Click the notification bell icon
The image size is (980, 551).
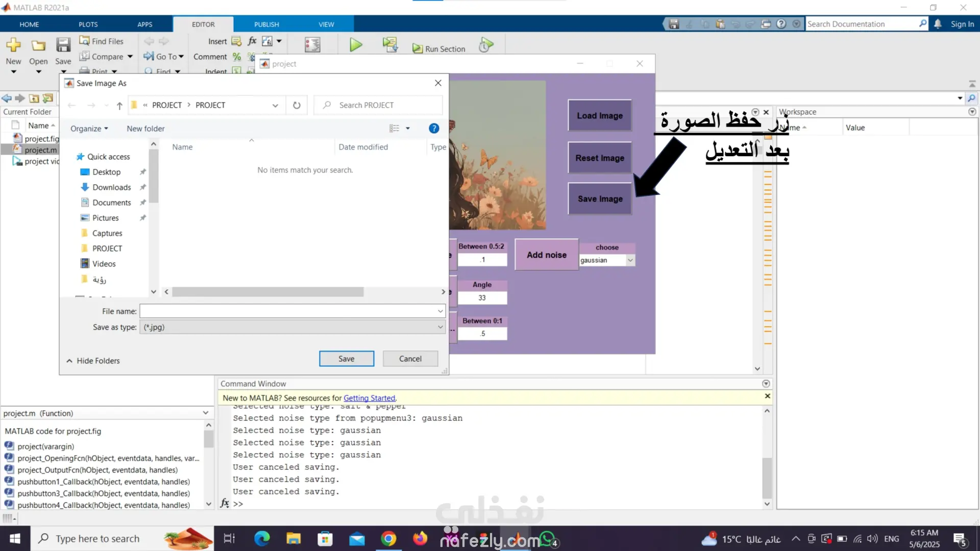tap(938, 24)
